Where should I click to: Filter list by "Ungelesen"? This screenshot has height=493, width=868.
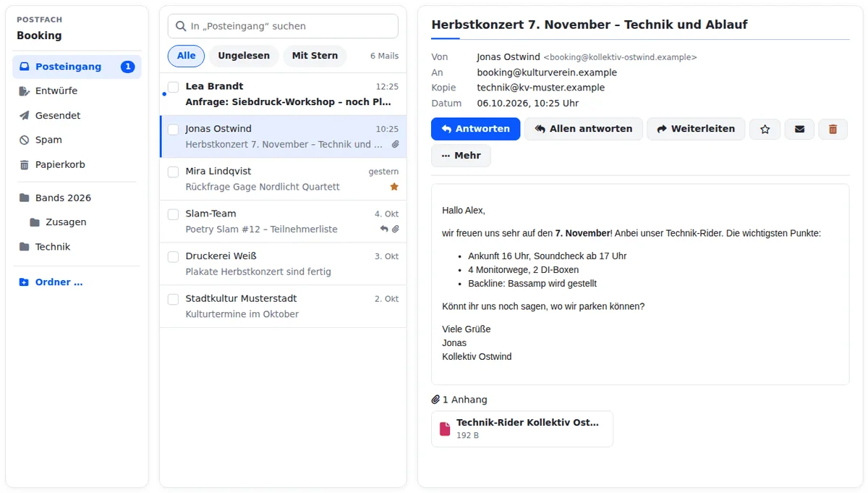point(244,56)
